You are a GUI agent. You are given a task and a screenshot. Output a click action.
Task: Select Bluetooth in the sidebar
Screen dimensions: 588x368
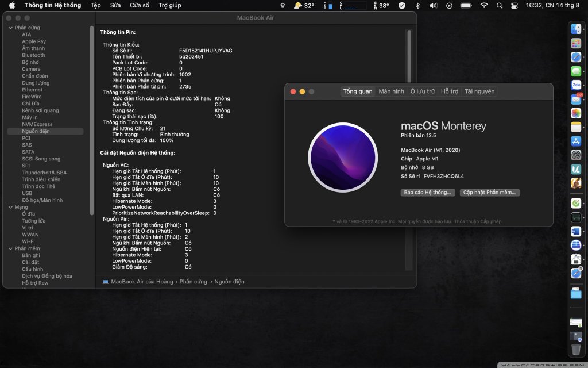[33, 55]
